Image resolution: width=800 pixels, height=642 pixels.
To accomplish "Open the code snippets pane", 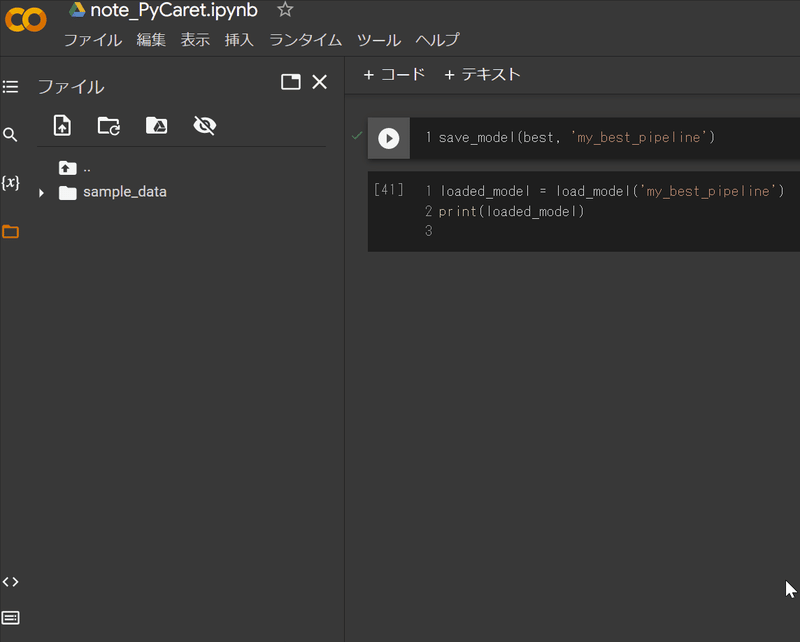I will 10,581.
